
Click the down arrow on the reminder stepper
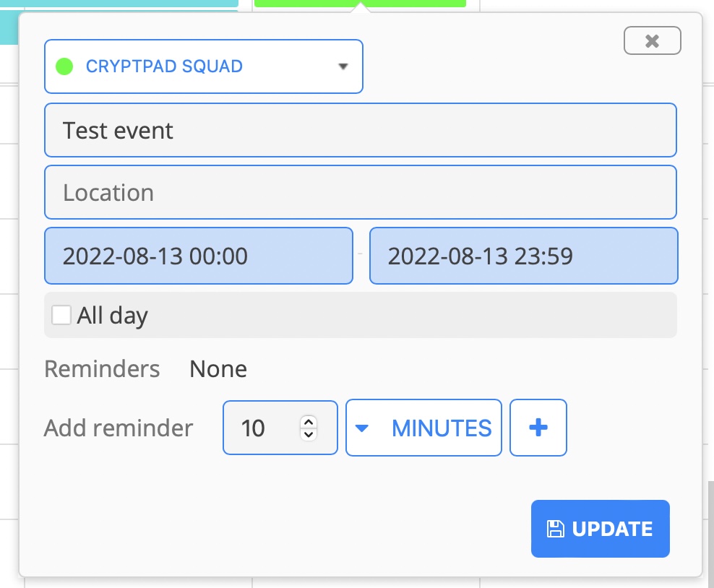pos(308,434)
